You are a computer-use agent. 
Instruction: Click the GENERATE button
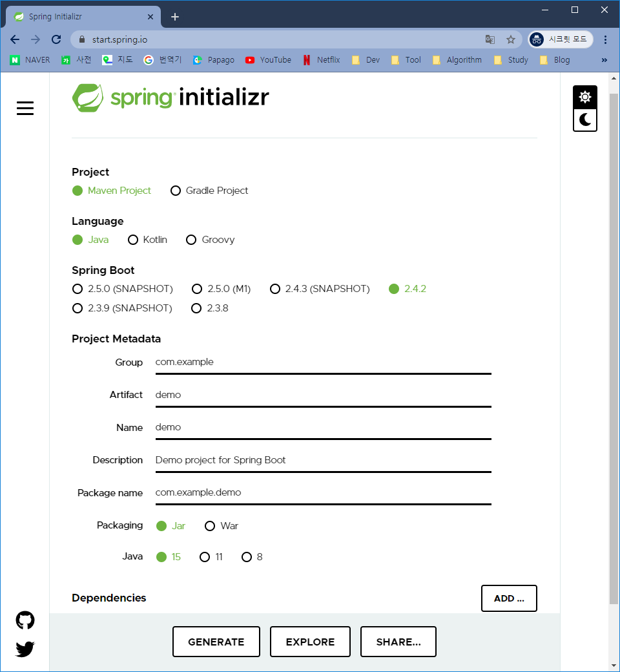(216, 642)
